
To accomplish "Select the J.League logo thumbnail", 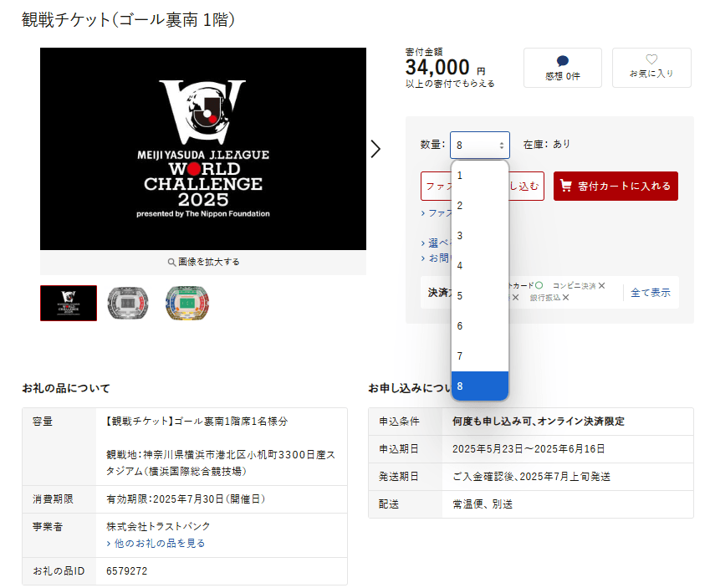I will [x=69, y=303].
